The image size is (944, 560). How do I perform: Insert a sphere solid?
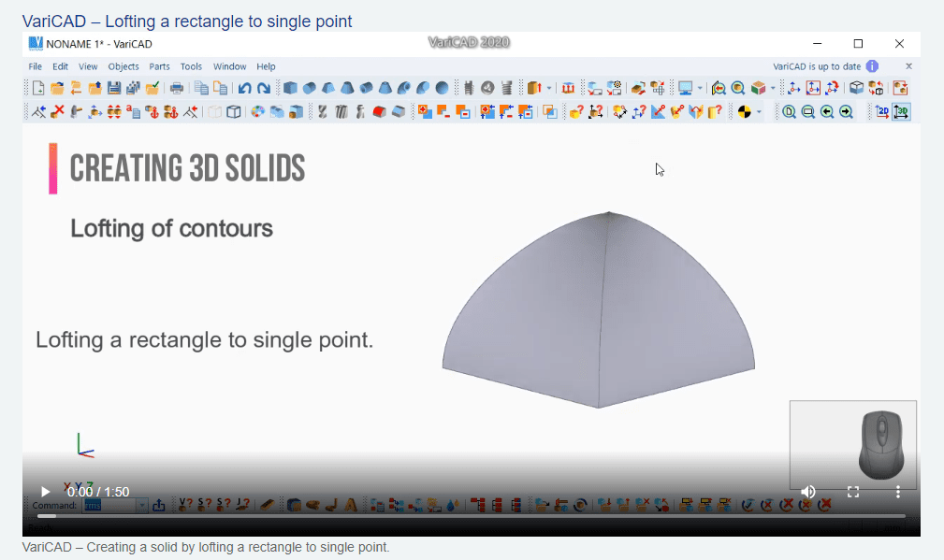coord(442,89)
